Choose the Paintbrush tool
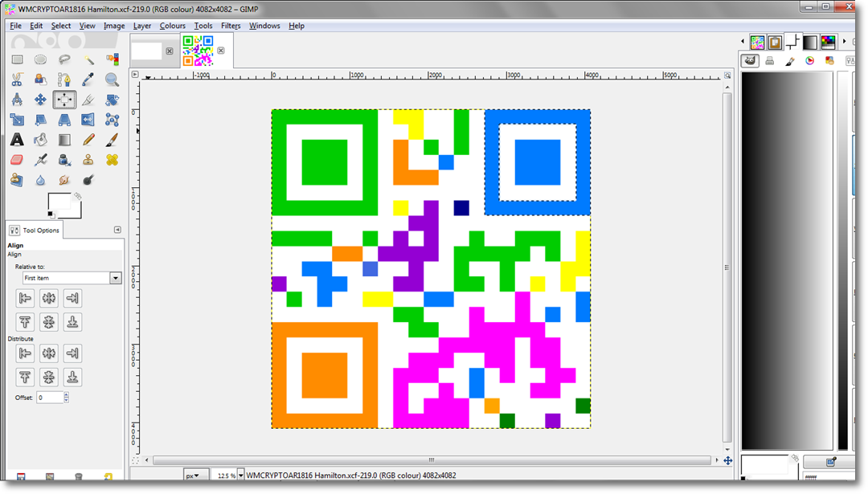The width and height of the screenshot is (868, 494). click(112, 140)
